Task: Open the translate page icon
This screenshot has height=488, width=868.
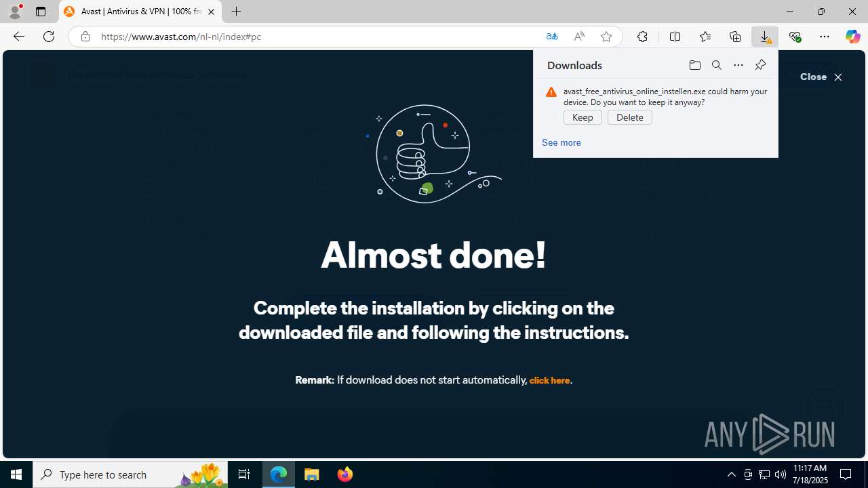Action: point(552,37)
